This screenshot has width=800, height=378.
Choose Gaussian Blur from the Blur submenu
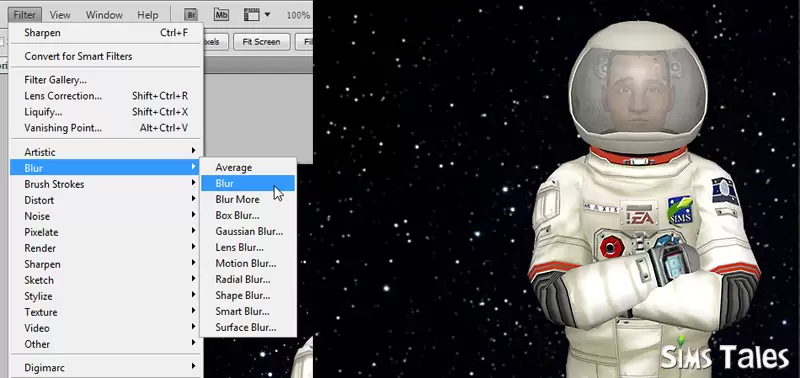coord(248,231)
